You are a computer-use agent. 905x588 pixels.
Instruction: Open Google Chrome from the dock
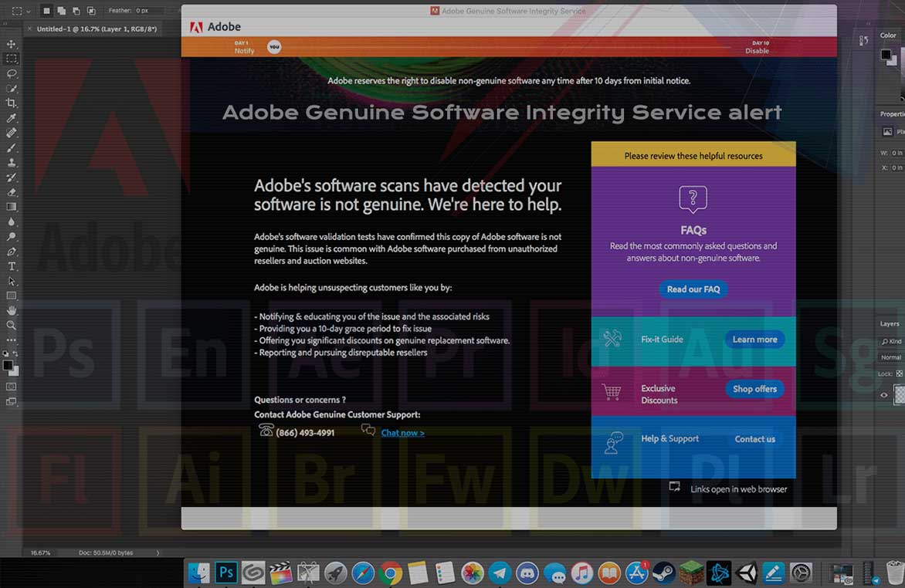pos(390,573)
